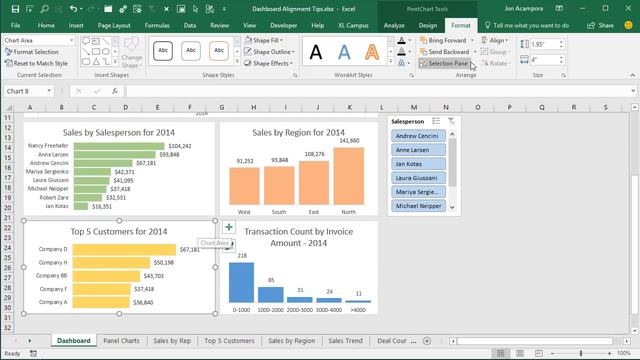Viewport: 640px width, 360px height.
Task: Click the magnifier icon in Quick Access Toolbar
Action: click(x=44, y=9)
